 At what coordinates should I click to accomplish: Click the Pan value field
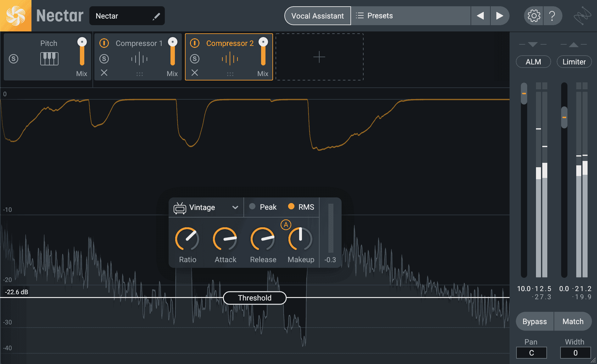point(532,353)
